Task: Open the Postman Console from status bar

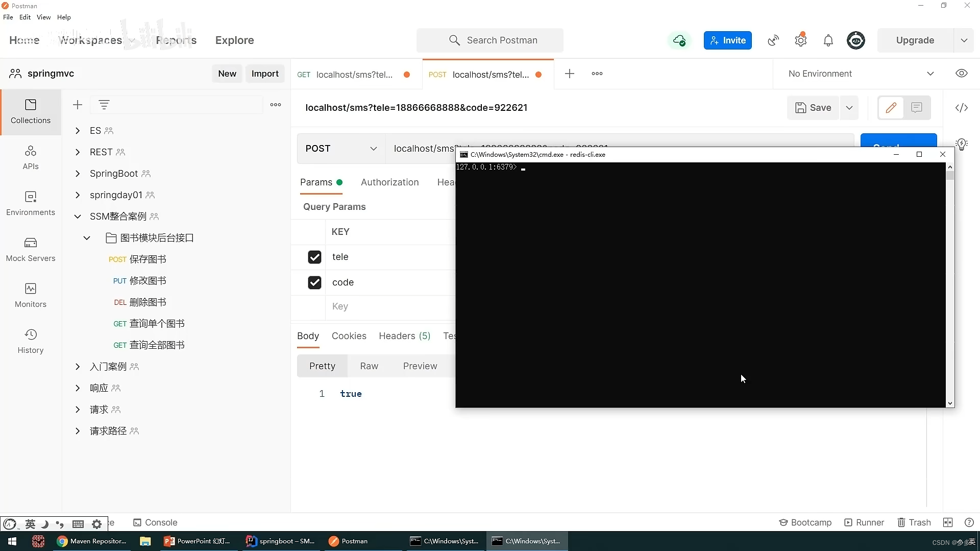Action: 155,522
